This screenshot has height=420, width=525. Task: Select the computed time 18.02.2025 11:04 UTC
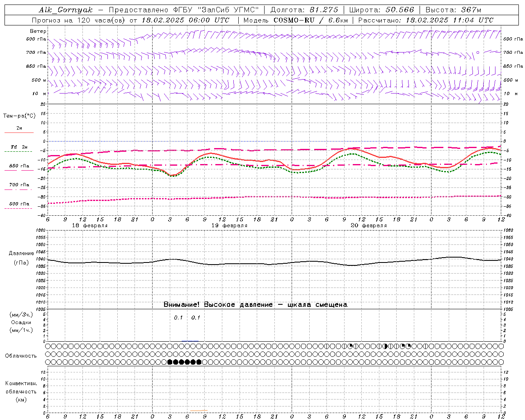450,20
